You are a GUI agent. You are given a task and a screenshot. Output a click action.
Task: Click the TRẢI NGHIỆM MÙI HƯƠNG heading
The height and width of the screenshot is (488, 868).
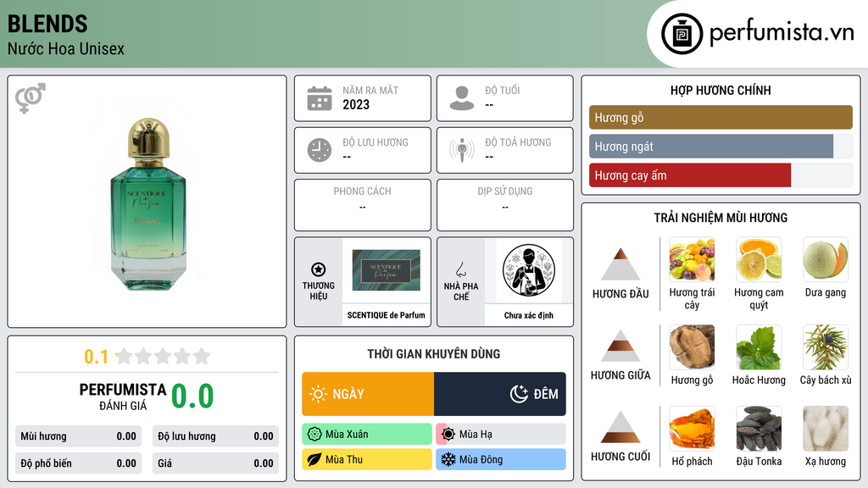pyautogui.click(x=721, y=218)
